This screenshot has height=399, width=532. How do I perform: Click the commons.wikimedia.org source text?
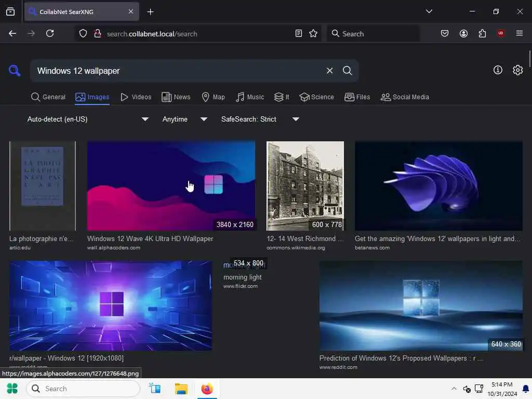296,248
